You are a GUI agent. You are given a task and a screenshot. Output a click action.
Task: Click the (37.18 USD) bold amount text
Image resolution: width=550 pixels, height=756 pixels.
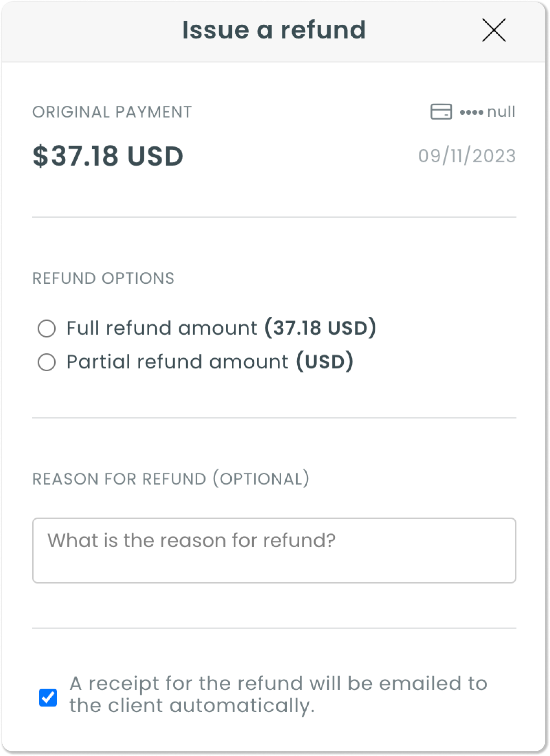(x=320, y=328)
